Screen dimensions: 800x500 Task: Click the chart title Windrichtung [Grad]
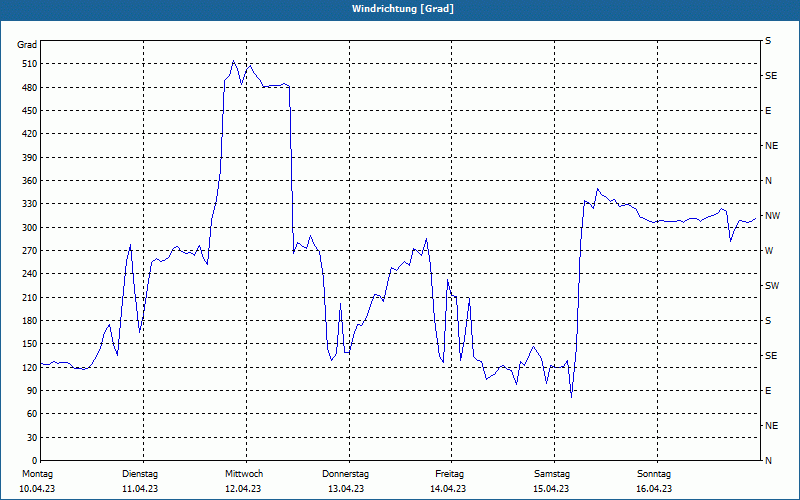pos(403,9)
